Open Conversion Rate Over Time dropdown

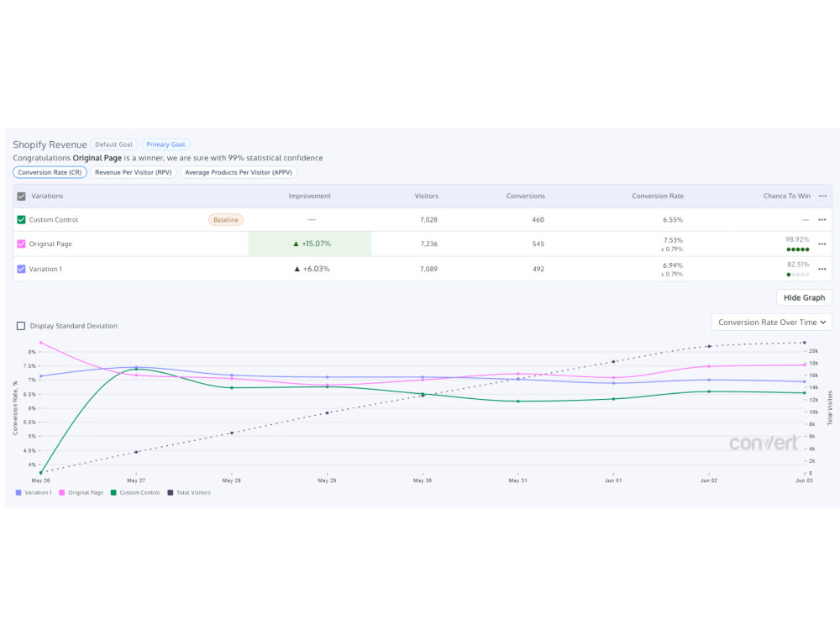point(771,323)
